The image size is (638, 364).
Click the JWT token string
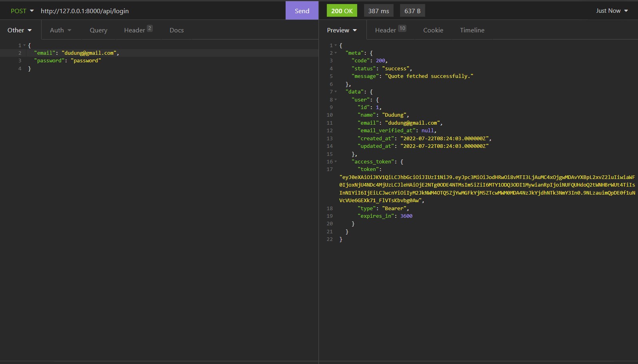(487, 189)
